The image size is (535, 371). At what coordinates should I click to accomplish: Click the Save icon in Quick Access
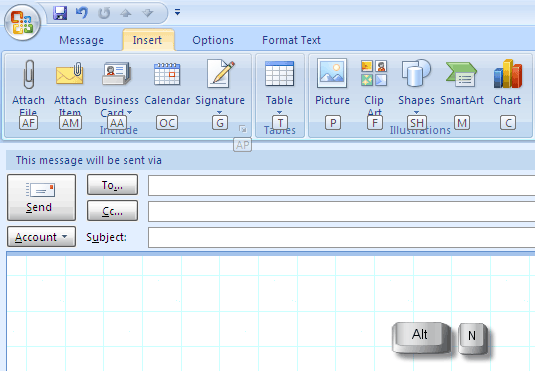(x=60, y=13)
